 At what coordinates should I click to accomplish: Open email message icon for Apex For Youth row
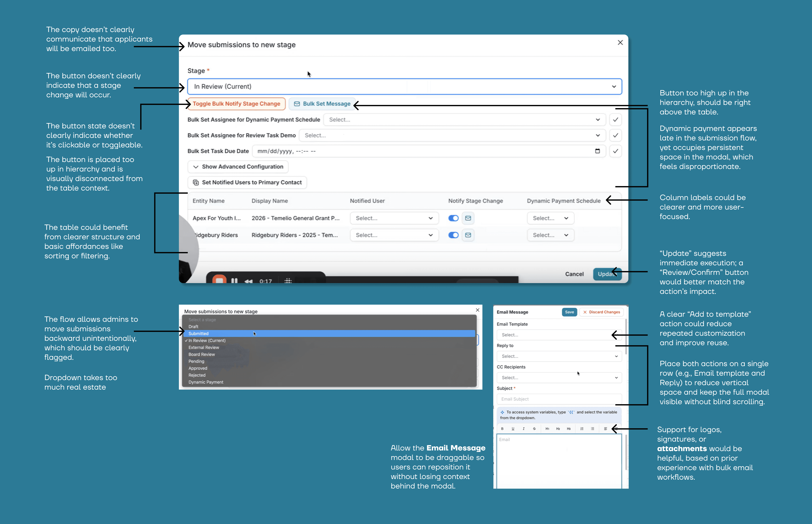pos(468,218)
